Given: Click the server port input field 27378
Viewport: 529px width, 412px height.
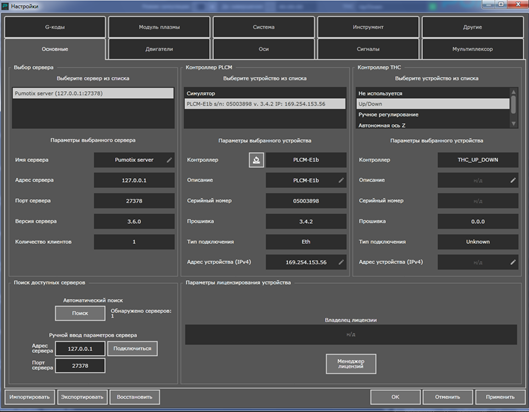Looking at the screenshot, I should (x=80, y=366).
